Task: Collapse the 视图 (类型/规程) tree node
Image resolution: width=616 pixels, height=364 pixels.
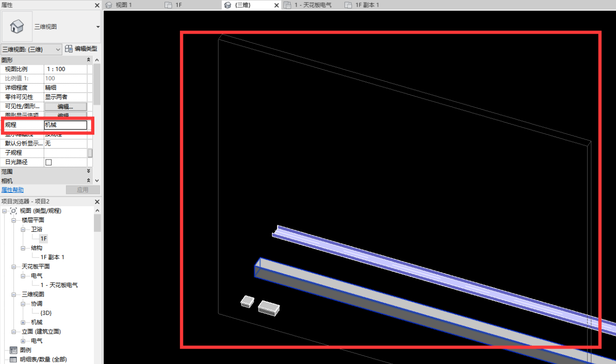Action: (x=5, y=211)
